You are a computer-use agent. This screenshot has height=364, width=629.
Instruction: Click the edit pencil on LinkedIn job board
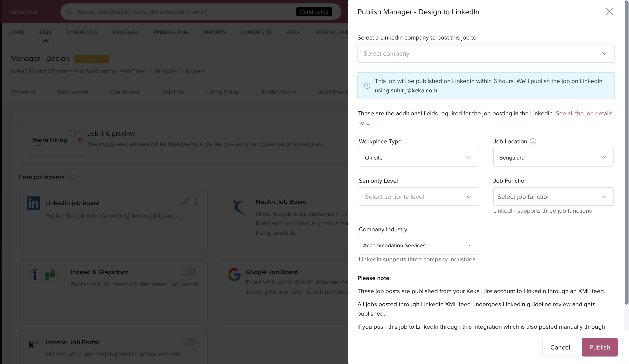click(x=184, y=202)
